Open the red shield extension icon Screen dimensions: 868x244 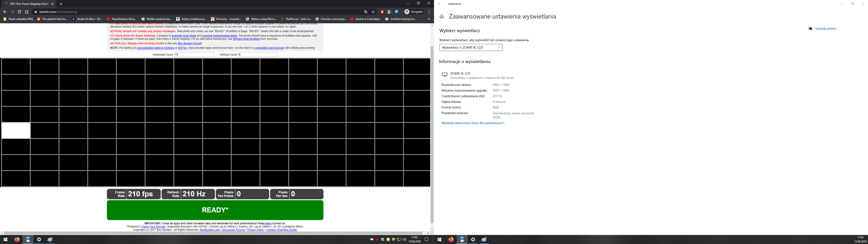click(x=382, y=12)
